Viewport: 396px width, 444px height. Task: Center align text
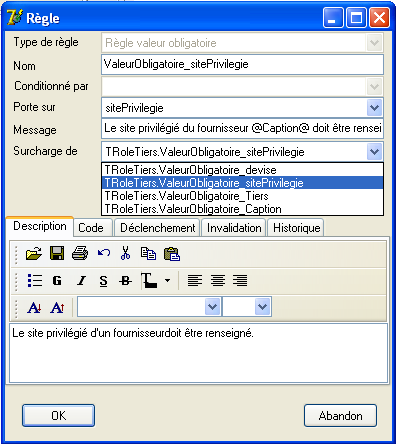[x=218, y=281]
